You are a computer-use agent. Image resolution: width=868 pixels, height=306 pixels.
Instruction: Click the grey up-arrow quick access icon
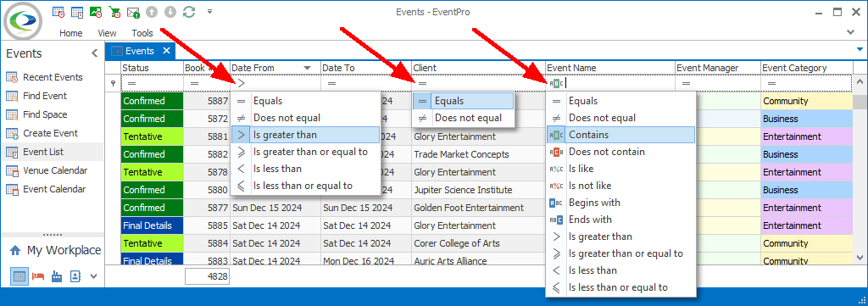point(152,12)
